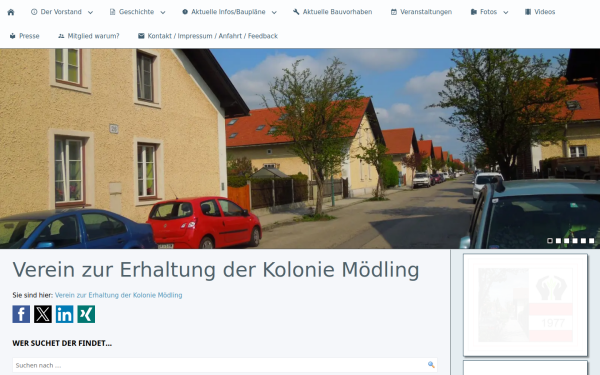Select the second slideshow dot

click(x=558, y=241)
